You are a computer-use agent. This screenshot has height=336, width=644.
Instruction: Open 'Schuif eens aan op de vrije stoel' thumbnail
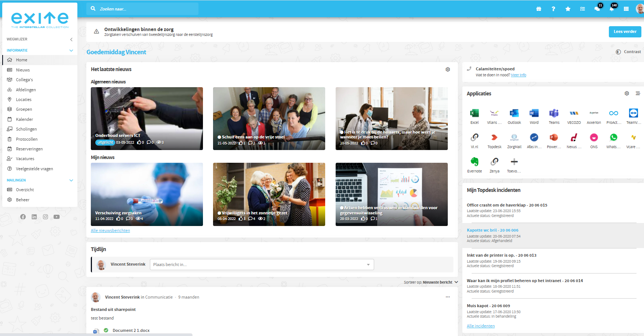click(x=269, y=119)
